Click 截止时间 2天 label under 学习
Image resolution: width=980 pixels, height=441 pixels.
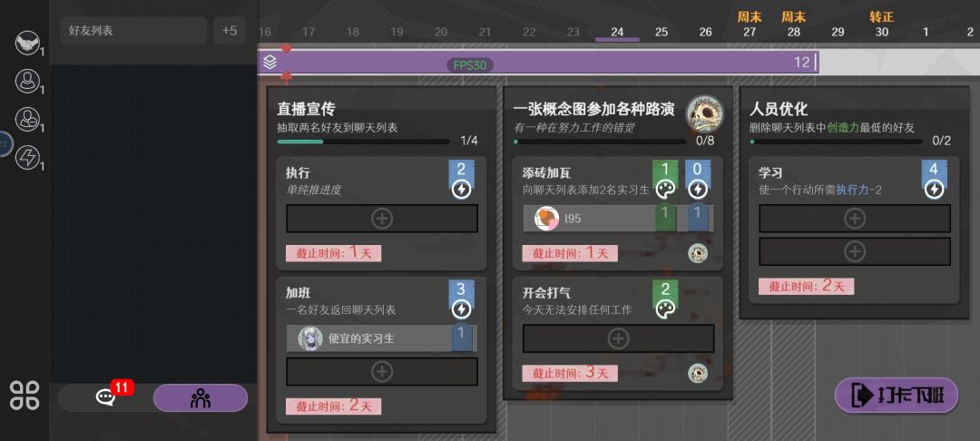pyautogui.click(x=806, y=286)
